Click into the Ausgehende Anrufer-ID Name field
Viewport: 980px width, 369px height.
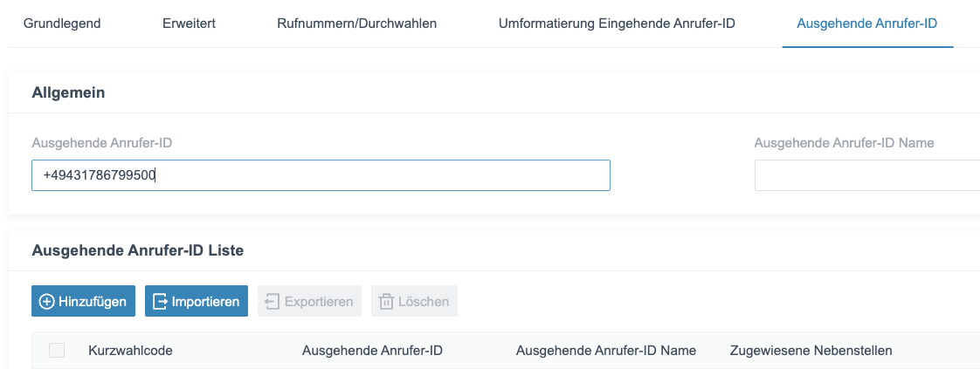866,175
